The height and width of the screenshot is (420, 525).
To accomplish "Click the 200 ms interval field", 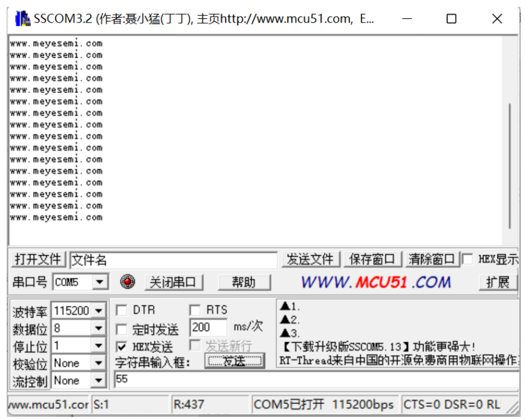I will tap(208, 328).
